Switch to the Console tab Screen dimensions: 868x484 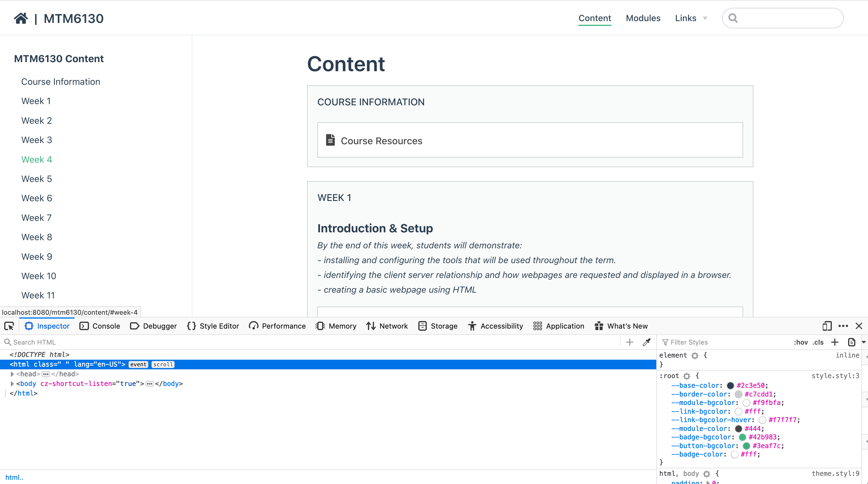click(100, 326)
